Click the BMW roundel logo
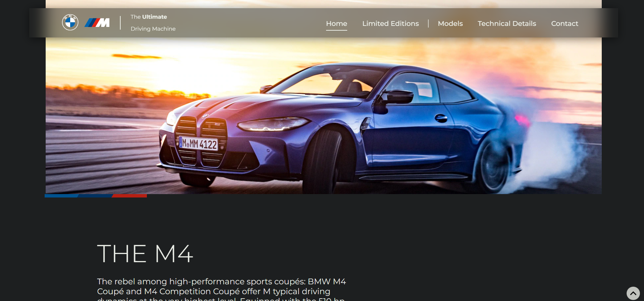 (x=70, y=22)
